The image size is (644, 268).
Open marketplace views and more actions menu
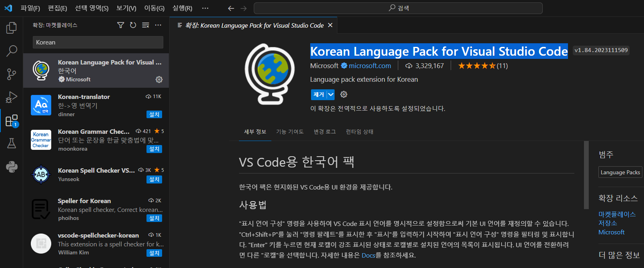click(x=158, y=25)
